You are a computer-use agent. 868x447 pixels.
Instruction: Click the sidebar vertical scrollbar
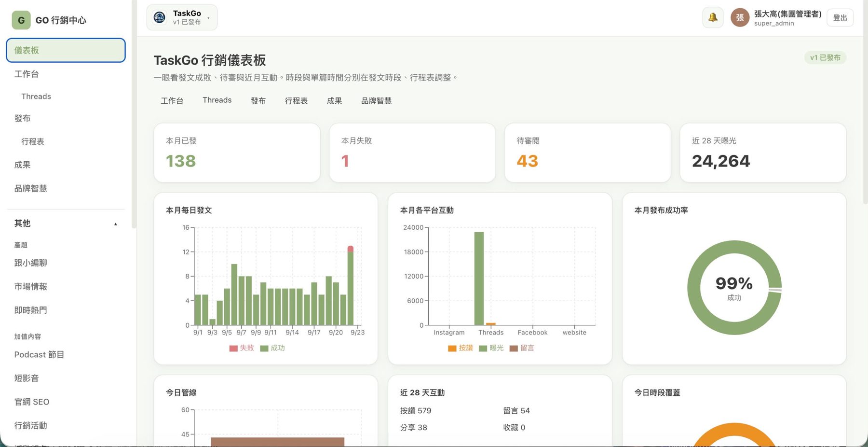tap(134, 114)
